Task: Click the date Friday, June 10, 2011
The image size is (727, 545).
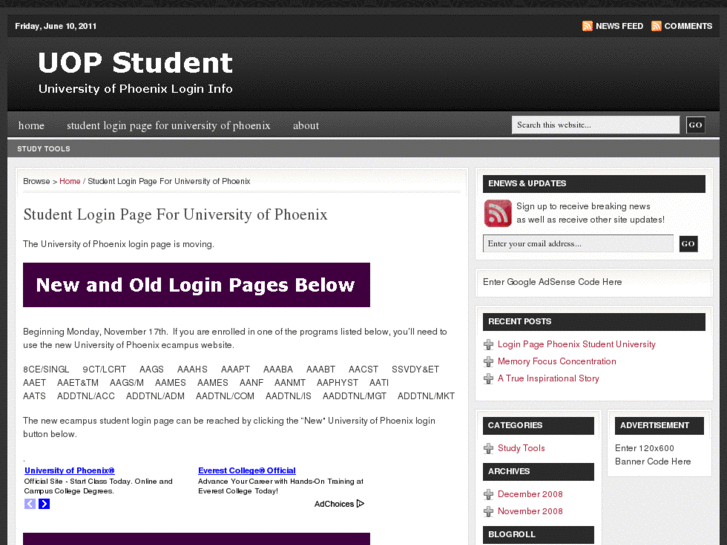Action: point(56,26)
